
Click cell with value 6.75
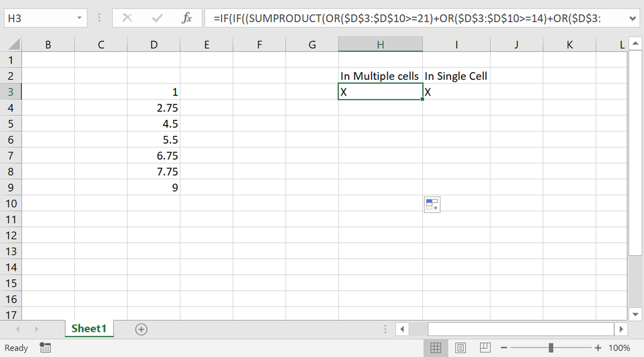coord(153,155)
